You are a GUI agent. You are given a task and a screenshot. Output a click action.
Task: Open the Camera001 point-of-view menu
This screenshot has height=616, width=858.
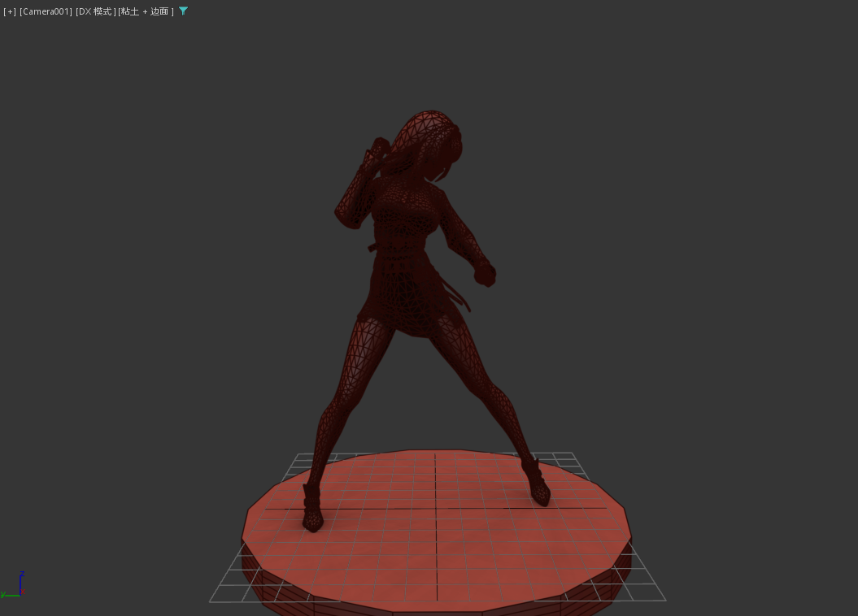tap(46, 11)
